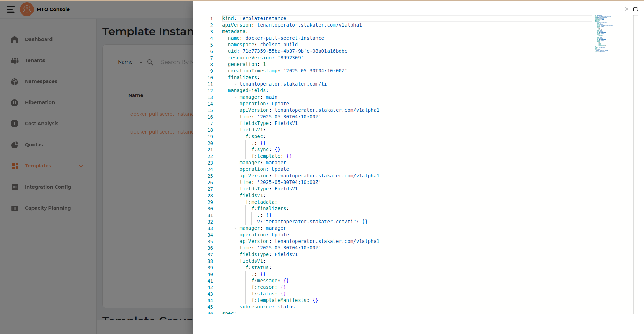Image resolution: width=644 pixels, height=334 pixels.
Task: Collapse the Templates submenu chevron
Action: pos(81,166)
